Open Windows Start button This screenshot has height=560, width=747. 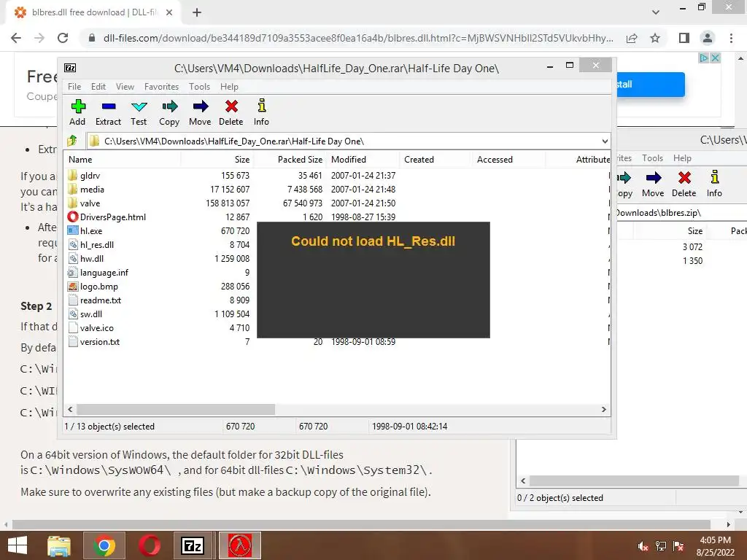[18, 545]
